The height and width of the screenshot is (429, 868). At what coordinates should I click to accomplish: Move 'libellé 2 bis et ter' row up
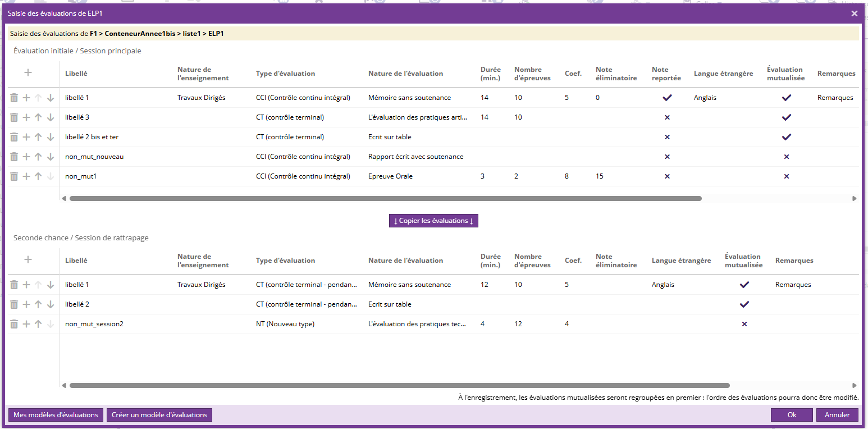pyautogui.click(x=38, y=137)
